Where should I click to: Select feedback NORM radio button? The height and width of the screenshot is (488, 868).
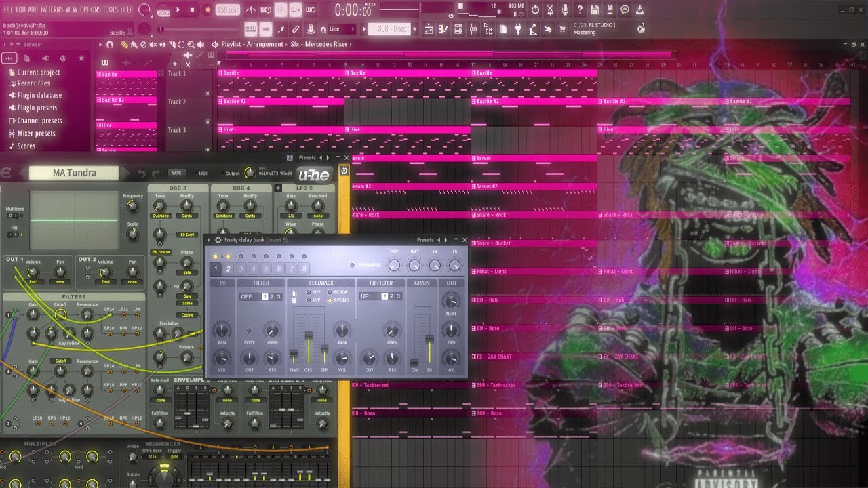pos(330,292)
